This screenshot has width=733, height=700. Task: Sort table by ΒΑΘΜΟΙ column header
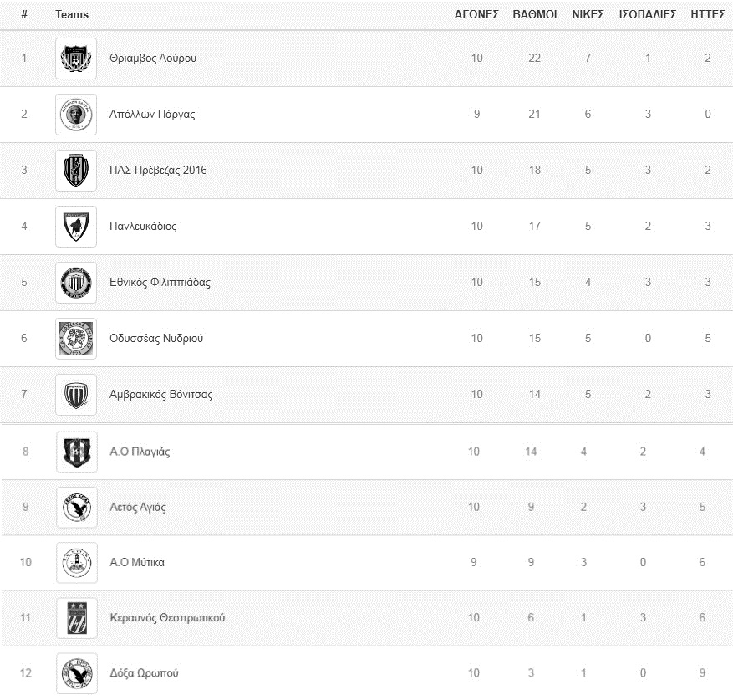pyautogui.click(x=535, y=14)
